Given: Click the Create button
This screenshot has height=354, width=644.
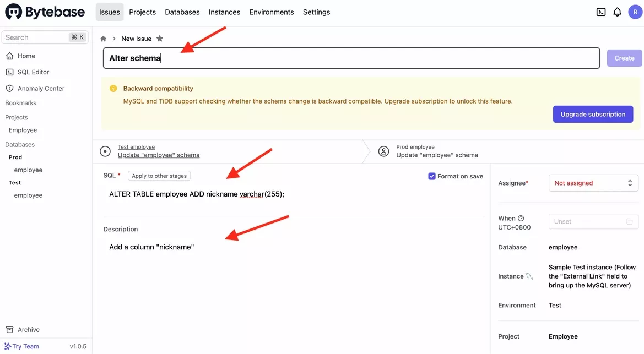Looking at the screenshot, I should coord(624,58).
